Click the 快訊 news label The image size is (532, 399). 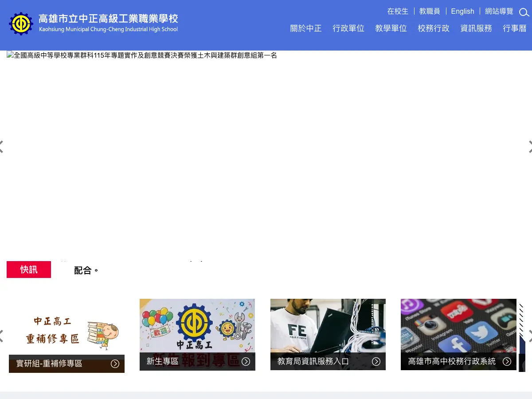pos(29,270)
